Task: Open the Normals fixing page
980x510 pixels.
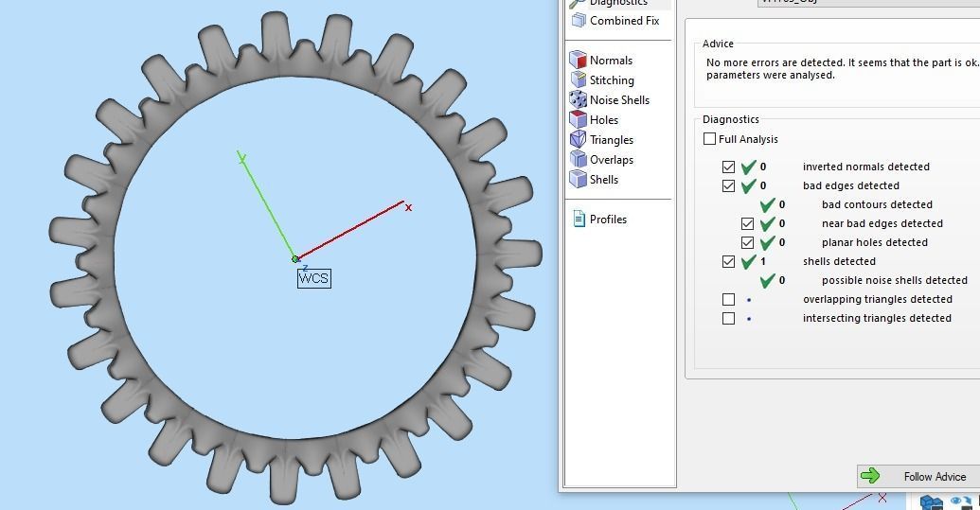Action: coord(601,60)
